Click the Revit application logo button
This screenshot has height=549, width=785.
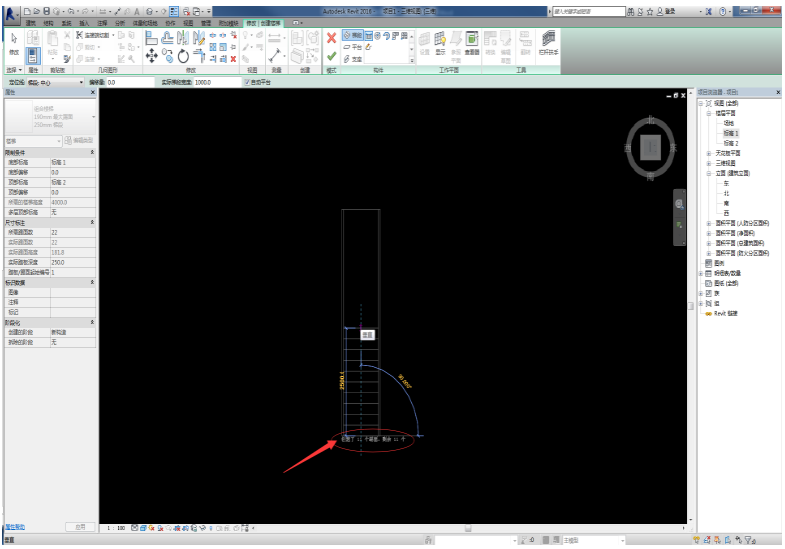pos(9,10)
